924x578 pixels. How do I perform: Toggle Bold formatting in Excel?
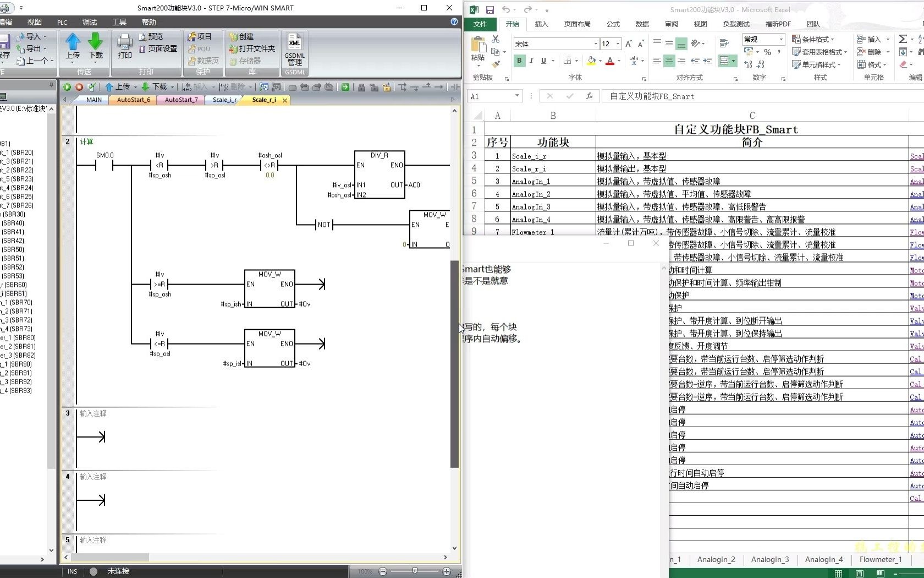pos(519,61)
